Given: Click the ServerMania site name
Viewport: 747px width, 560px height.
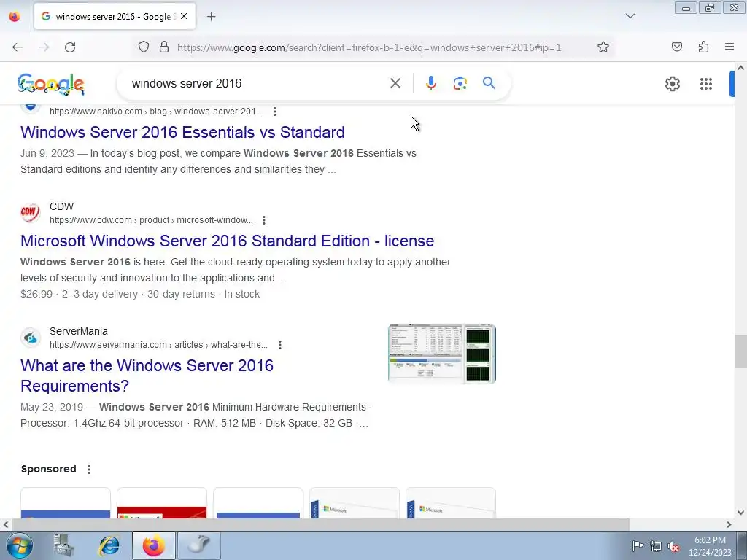Looking at the screenshot, I should pyautogui.click(x=79, y=331).
